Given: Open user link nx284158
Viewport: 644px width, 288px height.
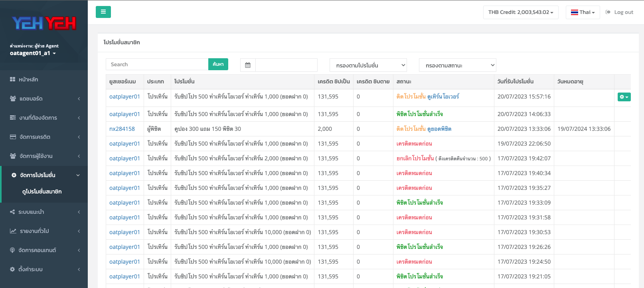Looking at the screenshot, I should [x=122, y=129].
